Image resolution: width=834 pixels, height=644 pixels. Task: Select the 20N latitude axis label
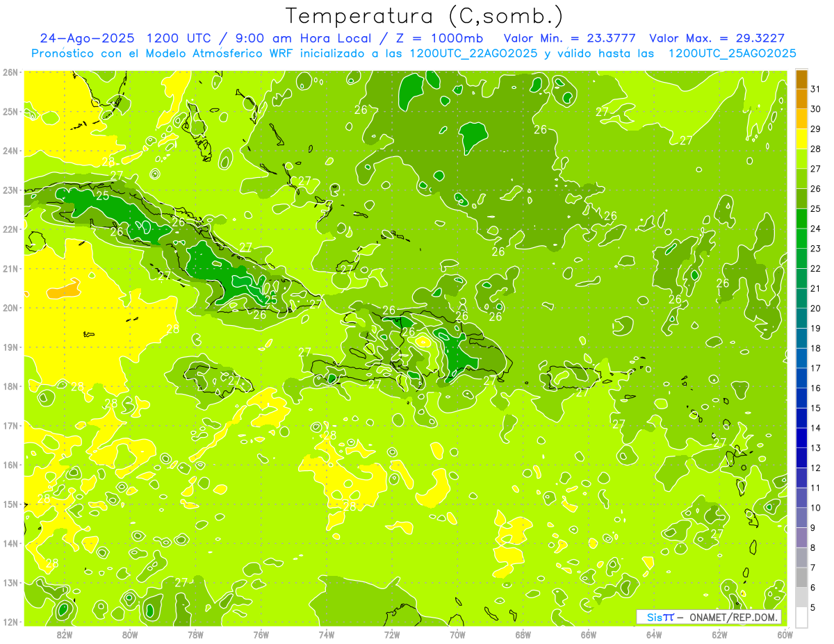tap(10, 308)
